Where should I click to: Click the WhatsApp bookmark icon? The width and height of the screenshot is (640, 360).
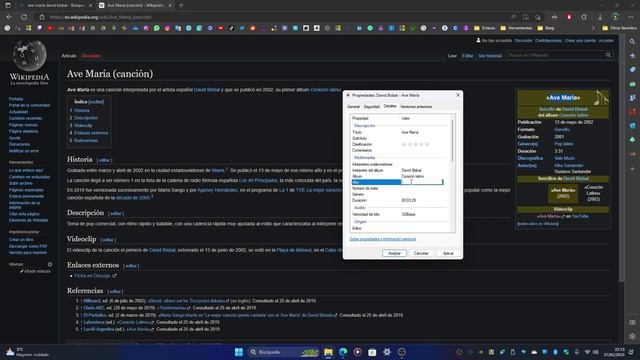pyautogui.click(x=157, y=28)
